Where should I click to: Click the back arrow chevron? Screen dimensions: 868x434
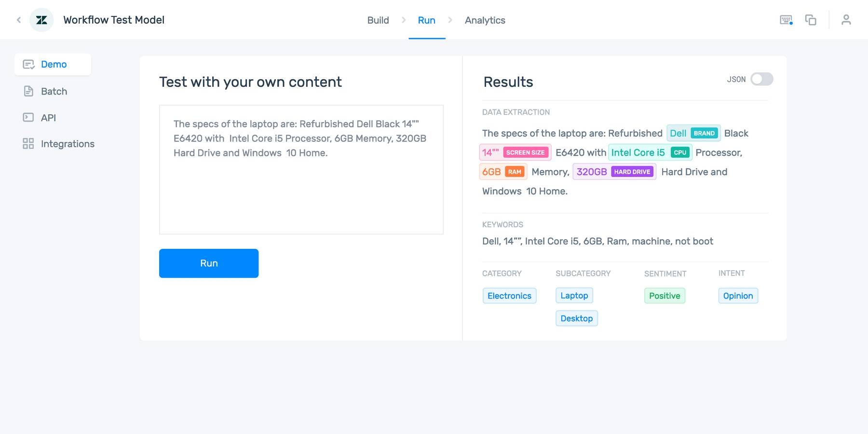coord(19,20)
